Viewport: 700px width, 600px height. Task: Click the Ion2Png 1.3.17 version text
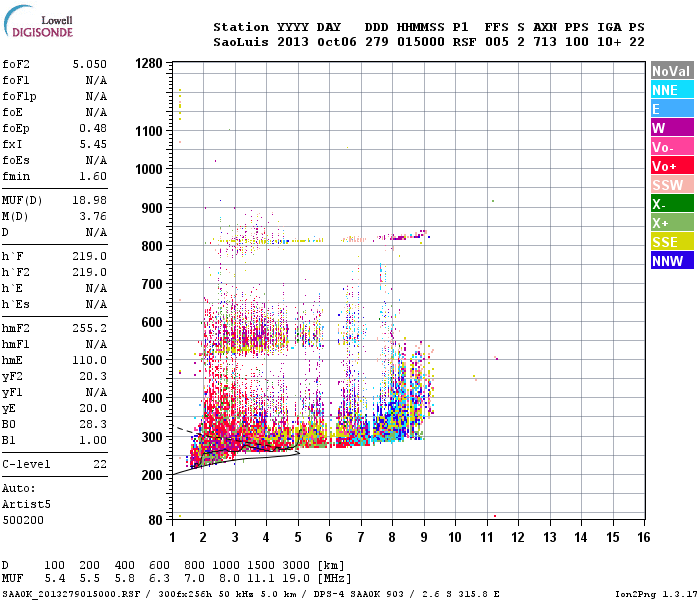click(x=656, y=595)
